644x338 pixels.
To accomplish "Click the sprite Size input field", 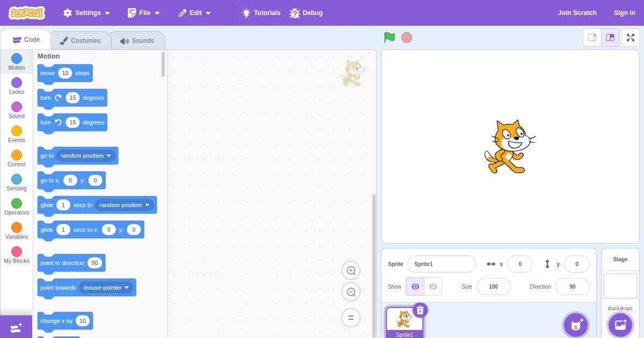I will click(493, 286).
